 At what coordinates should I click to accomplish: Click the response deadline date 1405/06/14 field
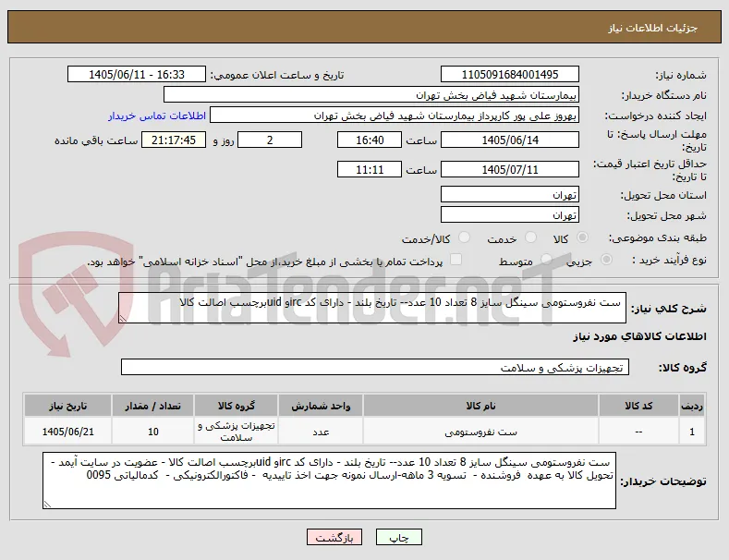(x=510, y=140)
